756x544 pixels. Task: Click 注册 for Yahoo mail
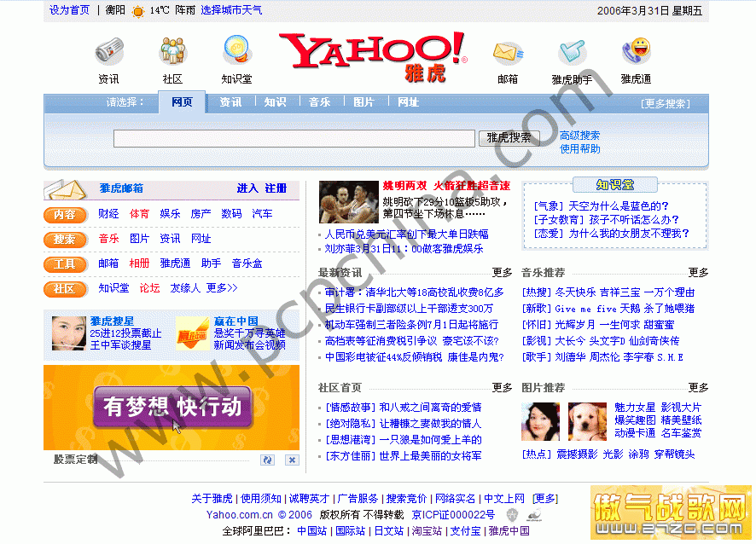coord(276,188)
